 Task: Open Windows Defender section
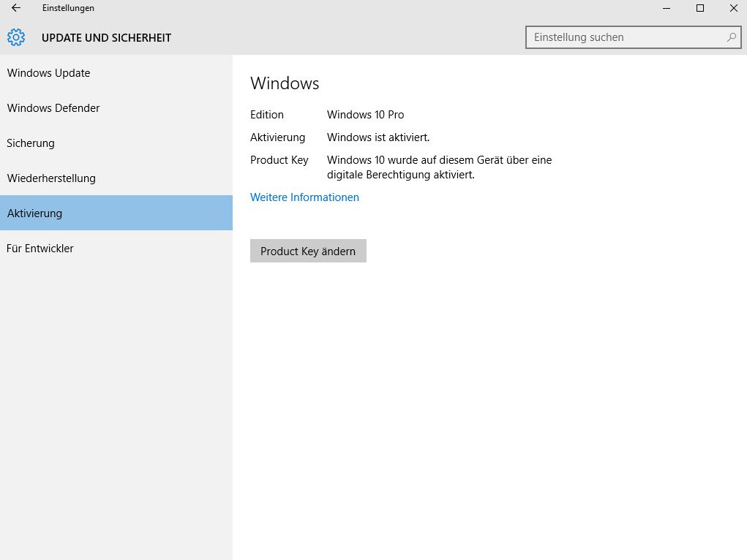click(116, 108)
